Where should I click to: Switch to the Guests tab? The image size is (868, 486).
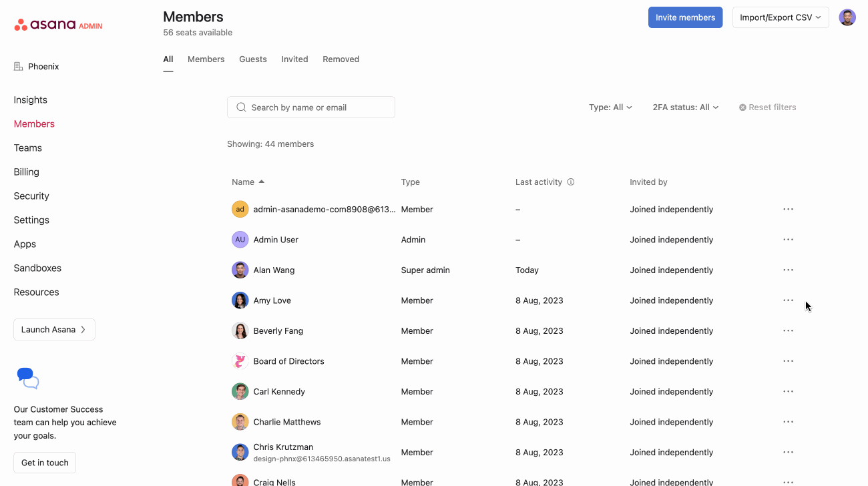[253, 59]
